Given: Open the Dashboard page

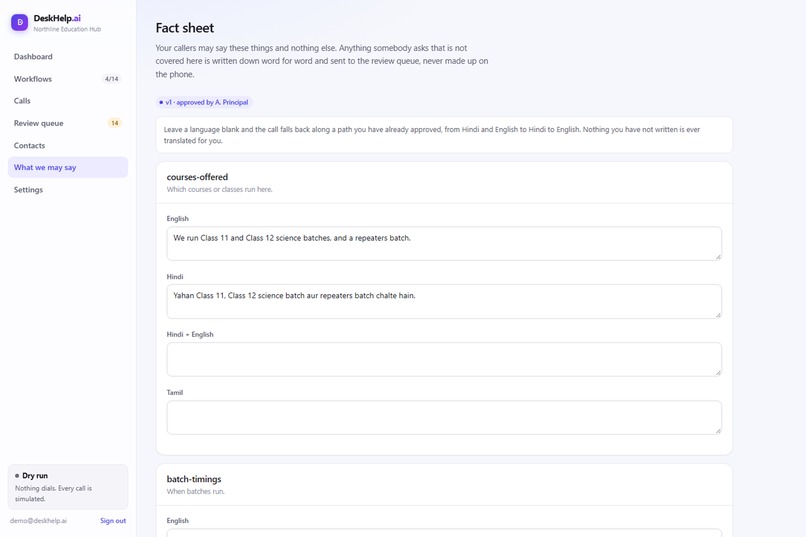Looking at the screenshot, I should [x=68, y=57].
